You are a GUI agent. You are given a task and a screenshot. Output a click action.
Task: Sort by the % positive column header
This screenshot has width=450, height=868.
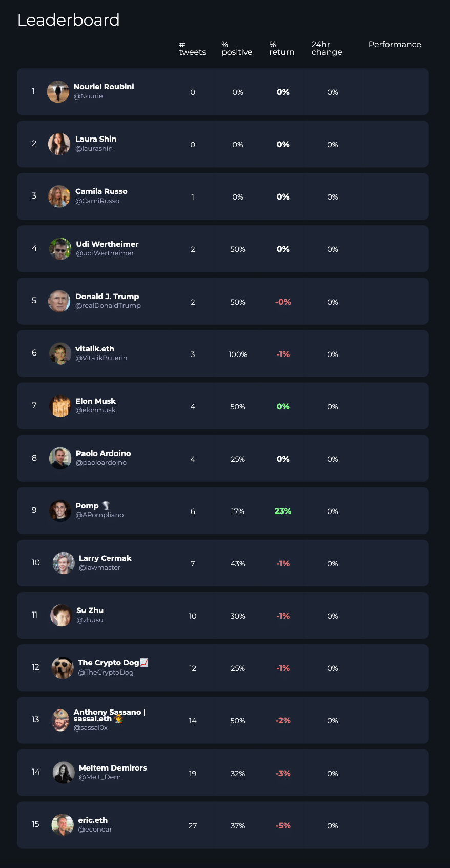tap(237, 48)
